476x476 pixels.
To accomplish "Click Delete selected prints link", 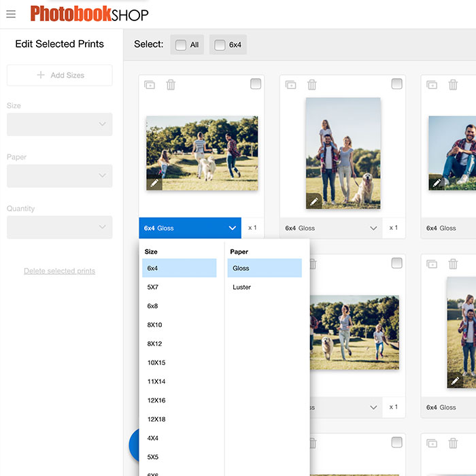I will [59, 271].
